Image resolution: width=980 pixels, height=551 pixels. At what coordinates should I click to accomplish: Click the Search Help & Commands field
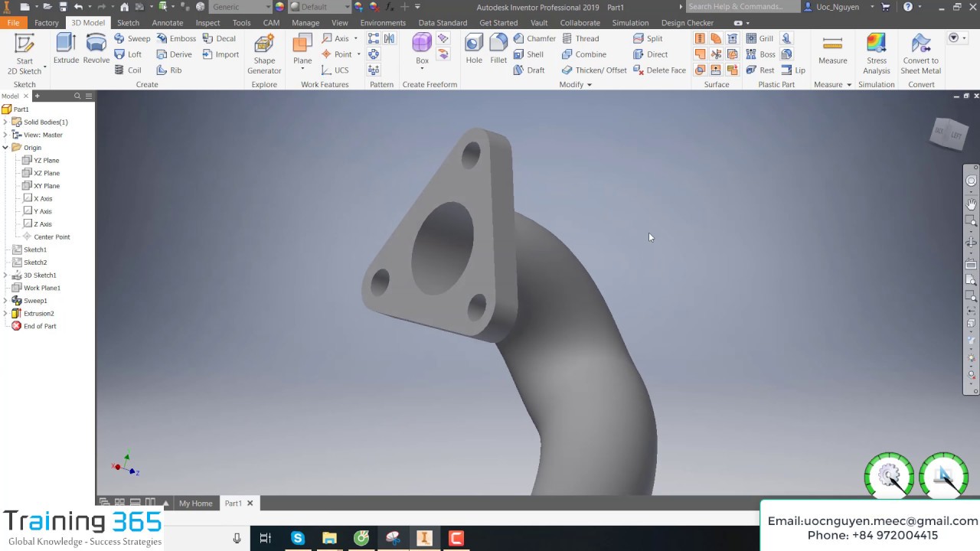(x=742, y=7)
